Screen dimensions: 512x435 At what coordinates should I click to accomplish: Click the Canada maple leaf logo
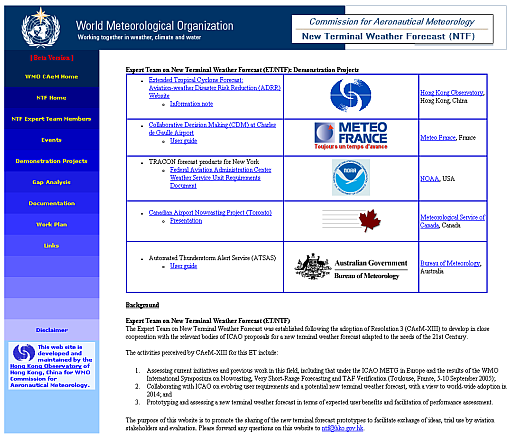point(351,220)
